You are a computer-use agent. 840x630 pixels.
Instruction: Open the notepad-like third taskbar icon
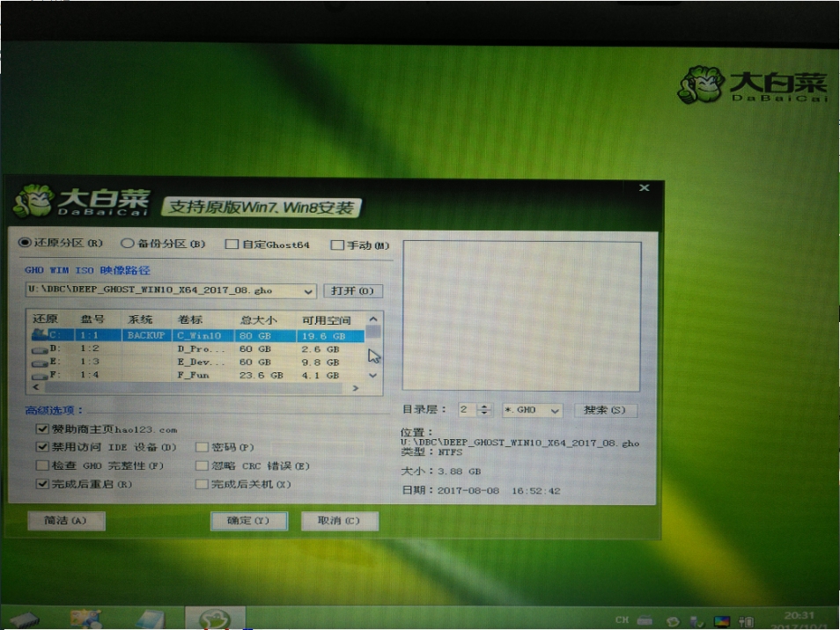(150, 619)
